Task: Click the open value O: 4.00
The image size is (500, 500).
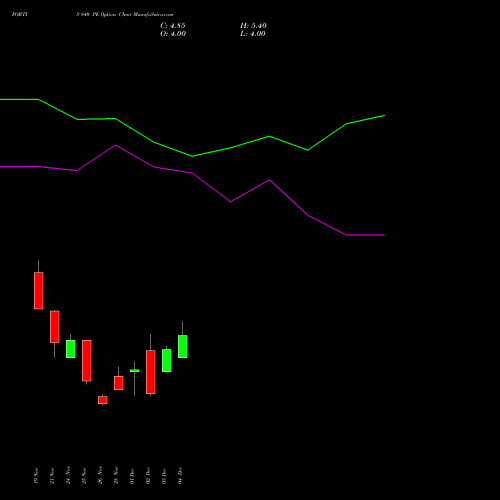Action: pyautogui.click(x=173, y=34)
